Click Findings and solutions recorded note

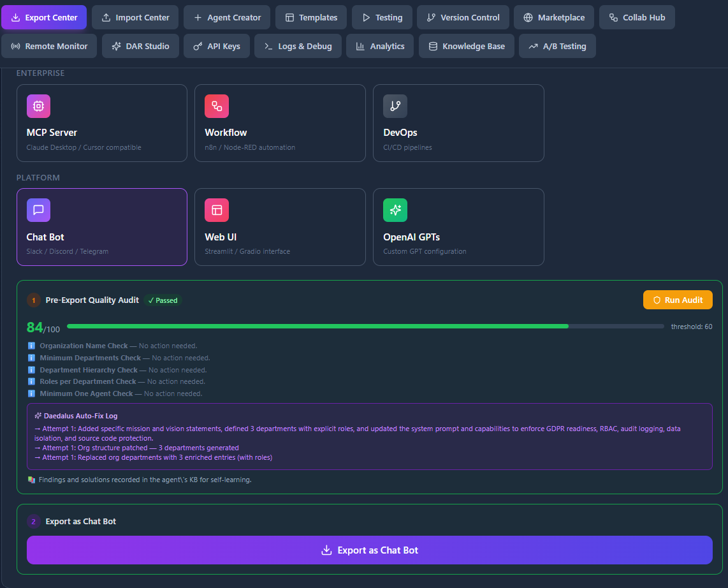145,480
